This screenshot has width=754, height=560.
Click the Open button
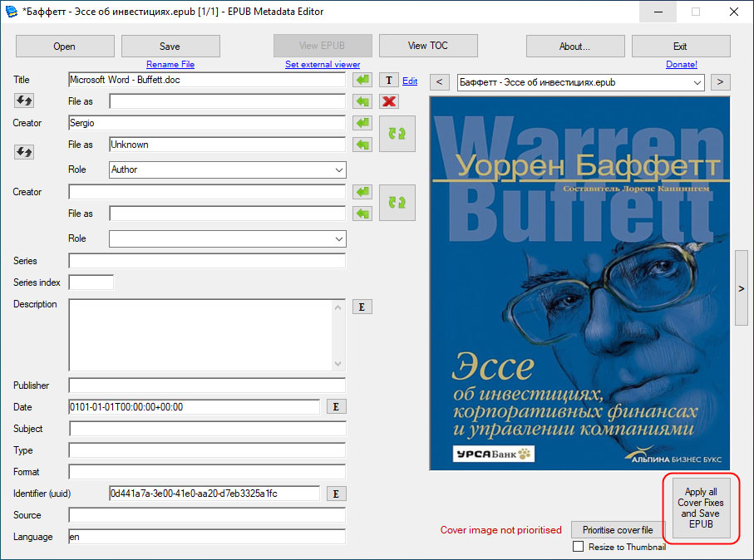pyautogui.click(x=65, y=47)
